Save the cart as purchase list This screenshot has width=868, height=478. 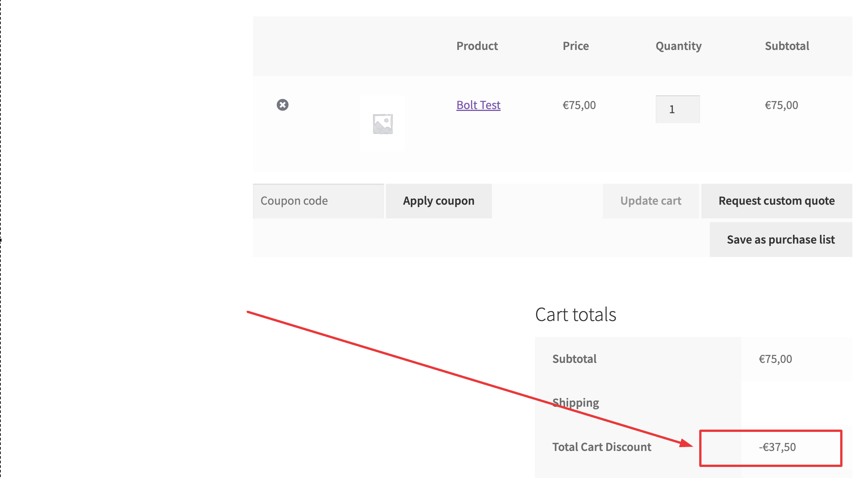tap(781, 240)
